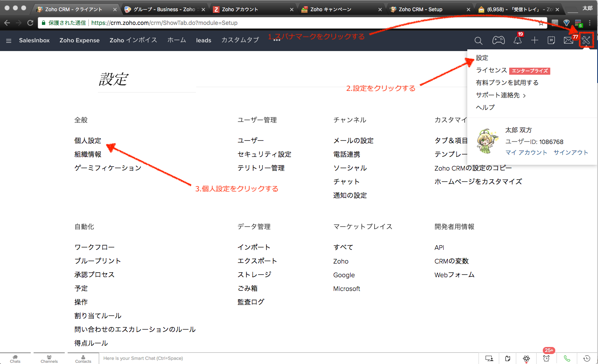Bookmark the page with the star icon
Viewport: 598px width, 364px height.
click(x=541, y=23)
